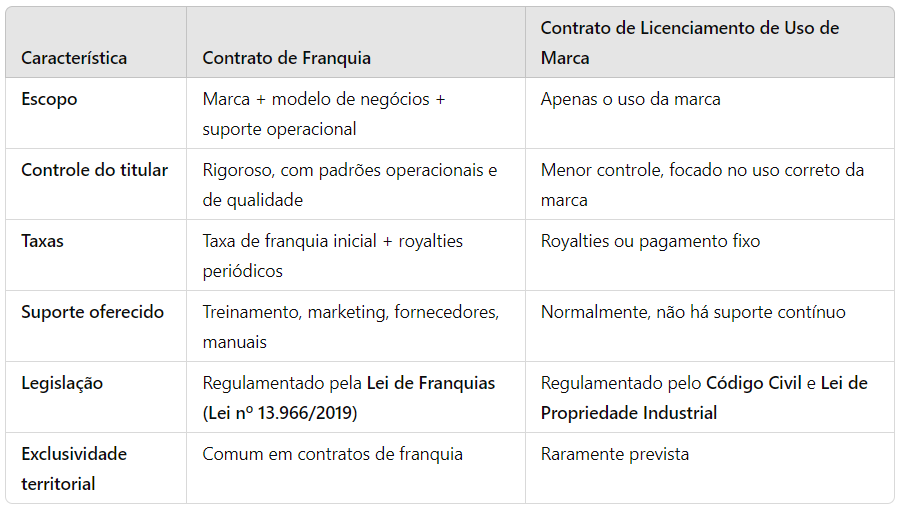Select the Taxas row label
This screenshot has width=902, height=518.
(42, 241)
